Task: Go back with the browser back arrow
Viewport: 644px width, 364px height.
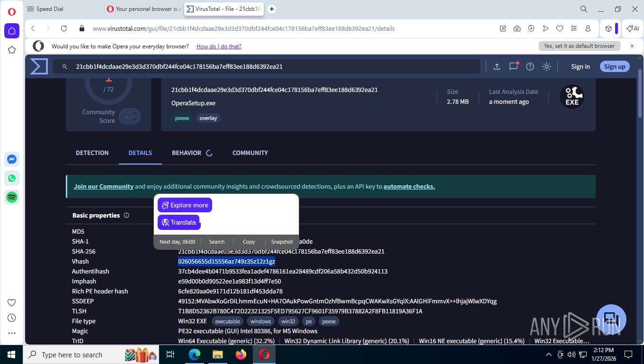Action: point(33,28)
